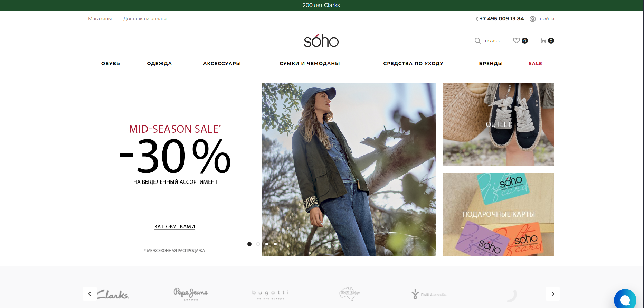
Task: Select the first carousel slide dot
Action: click(x=249, y=244)
